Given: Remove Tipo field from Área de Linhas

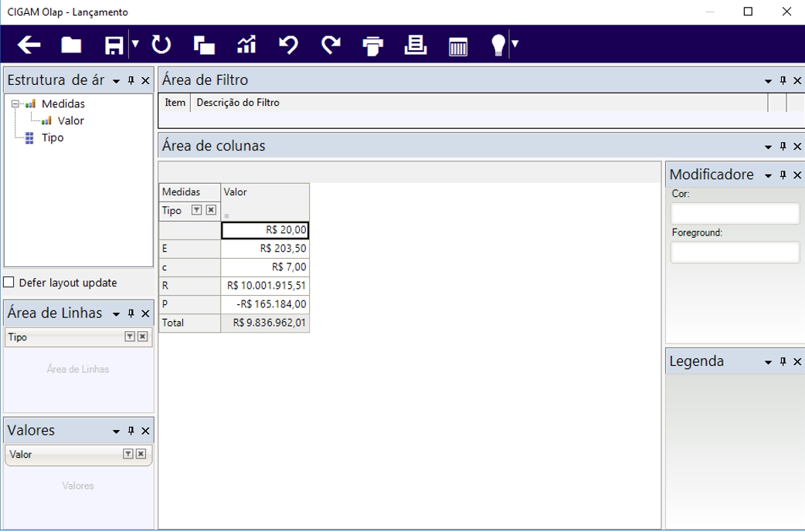Looking at the screenshot, I should pyautogui.click(x=143, y=336).
